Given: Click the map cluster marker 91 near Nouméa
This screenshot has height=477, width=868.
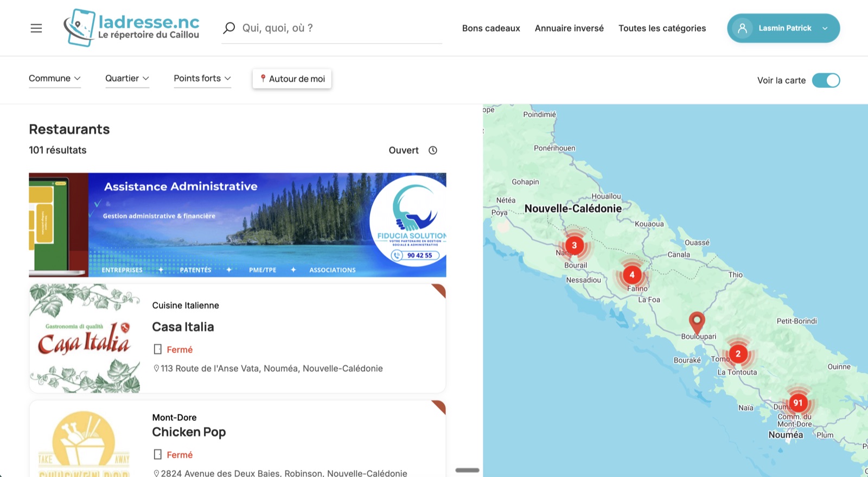Looking at the screenshot, I should (x=797, y=403).
